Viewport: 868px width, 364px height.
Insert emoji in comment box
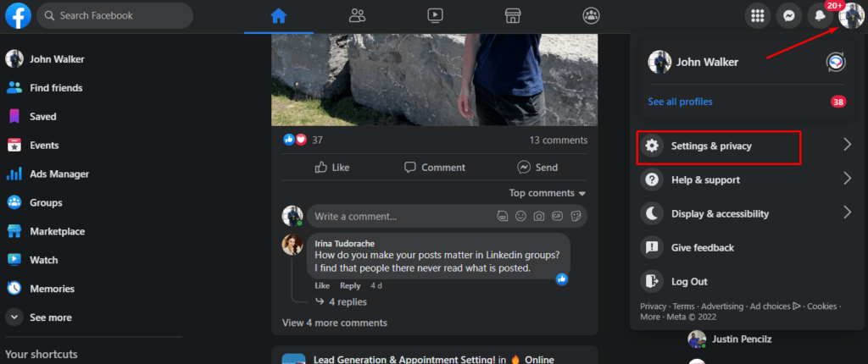coord(520,216)
